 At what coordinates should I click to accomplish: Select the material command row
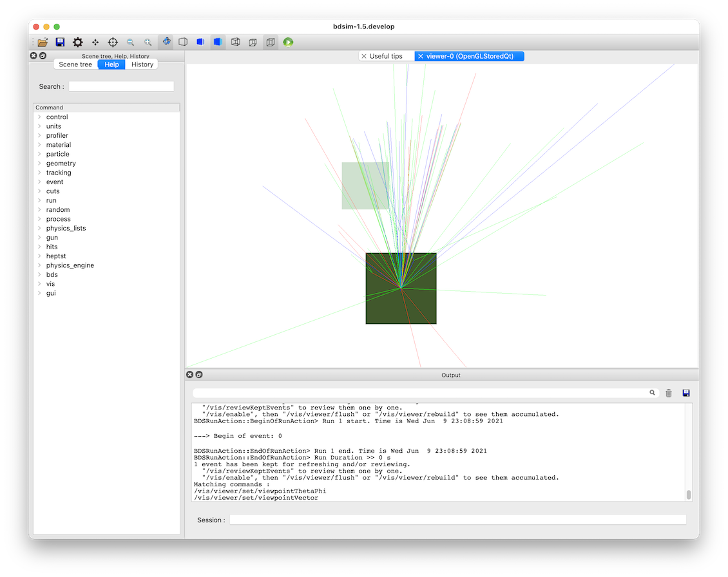(x=106, y=145)
